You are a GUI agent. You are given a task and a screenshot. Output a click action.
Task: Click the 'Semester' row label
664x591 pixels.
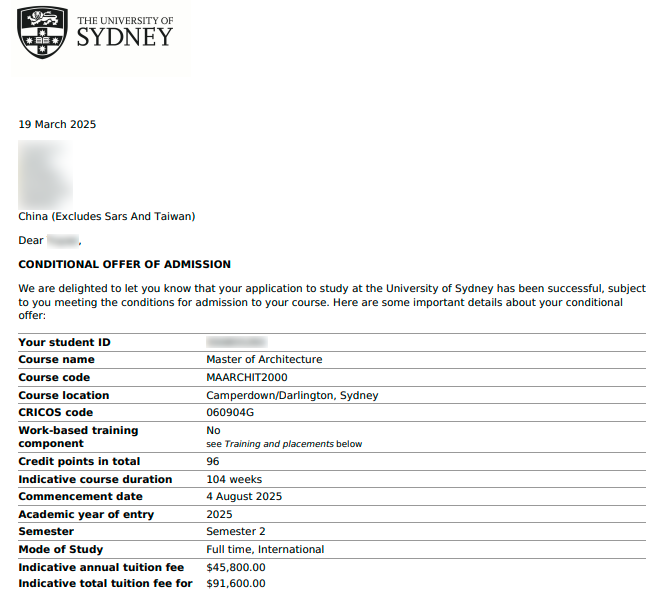pyautogui.click(x=46, y=532)
